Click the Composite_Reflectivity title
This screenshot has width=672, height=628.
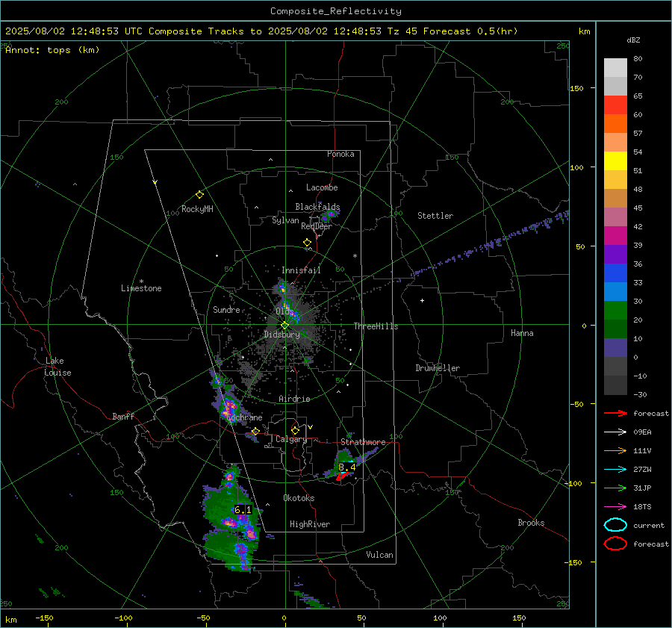pos(336,11)
